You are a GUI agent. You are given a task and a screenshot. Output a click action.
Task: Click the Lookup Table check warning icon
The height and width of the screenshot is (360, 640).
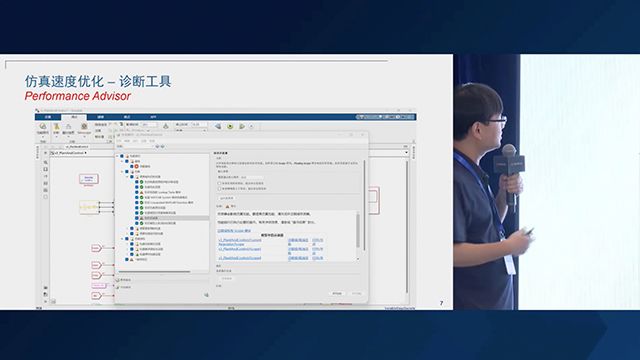coord(142,192)
